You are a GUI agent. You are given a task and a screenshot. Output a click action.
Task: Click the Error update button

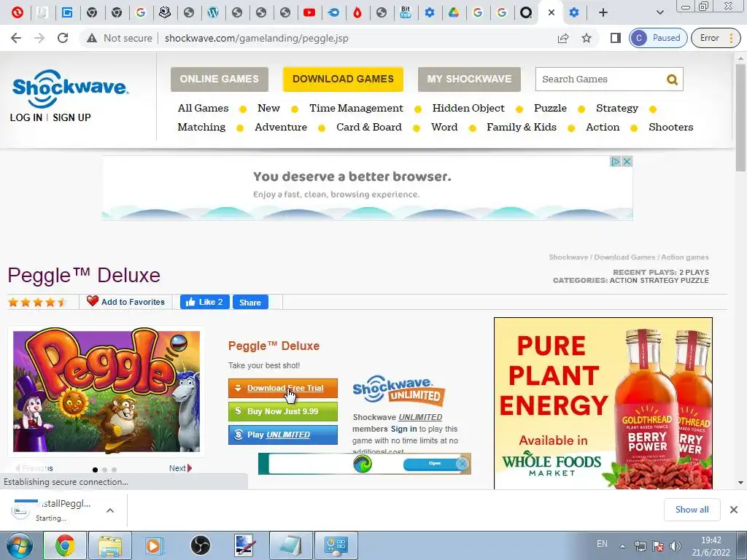715,38
